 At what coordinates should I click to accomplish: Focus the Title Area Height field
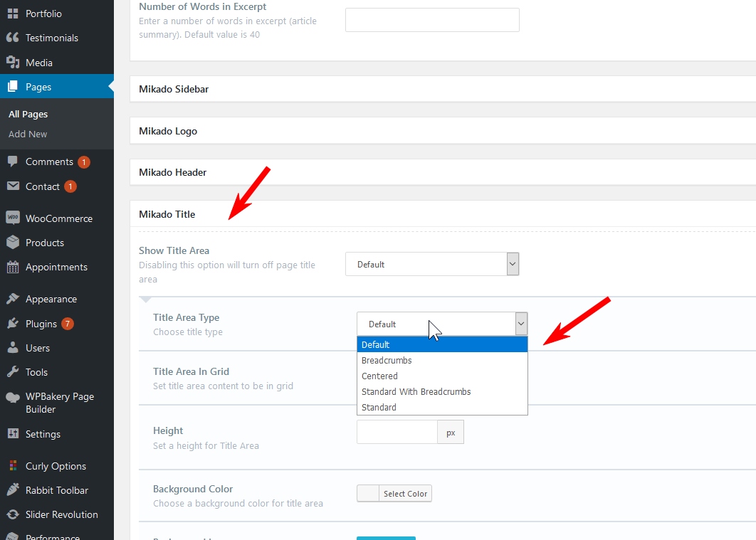397,432
